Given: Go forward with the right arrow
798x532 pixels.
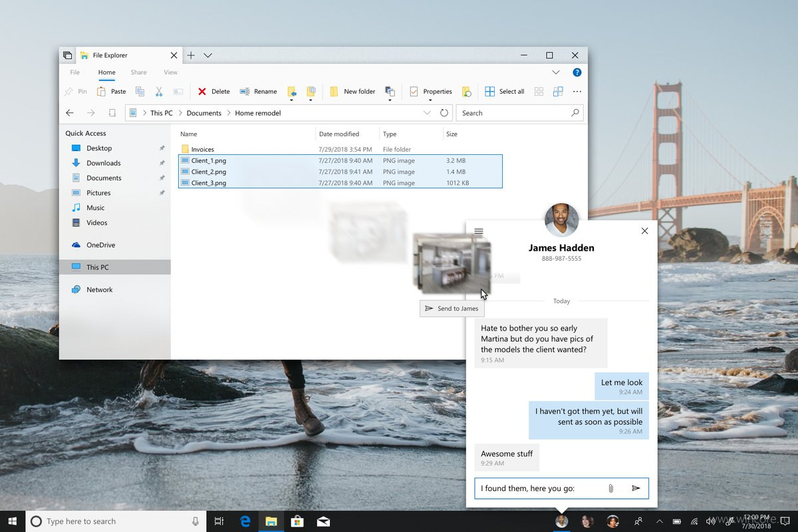Looking at the screenshot, I should tap(91, 113).
